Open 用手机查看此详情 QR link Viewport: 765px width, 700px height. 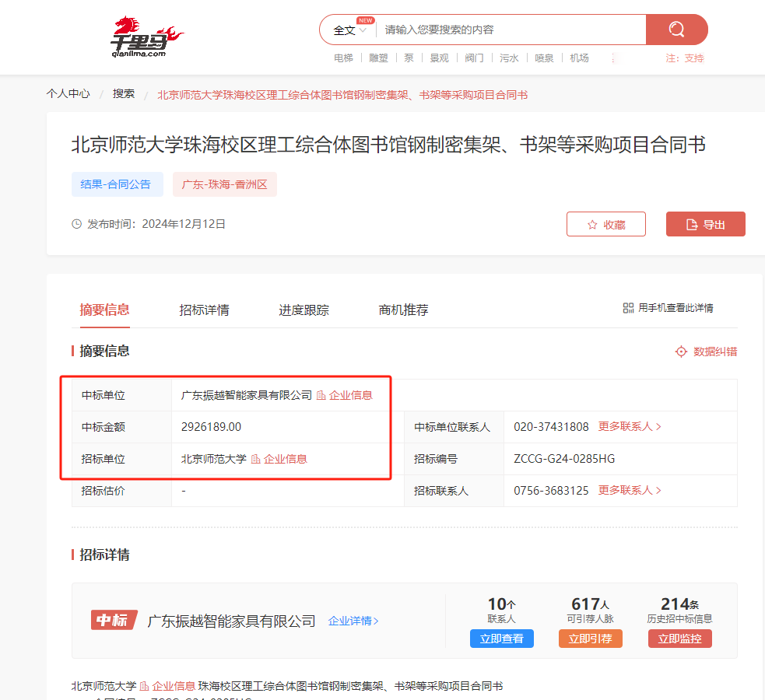point(668,308)
